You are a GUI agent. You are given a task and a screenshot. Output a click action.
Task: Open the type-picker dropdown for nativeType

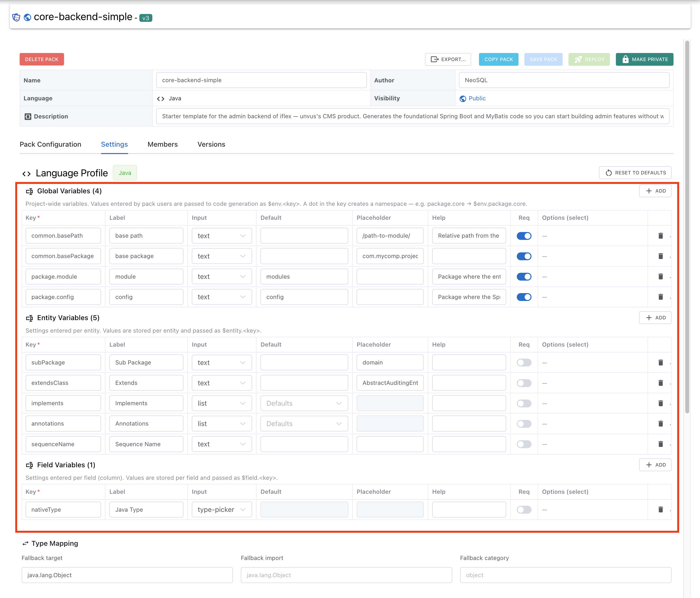point(222,509)
